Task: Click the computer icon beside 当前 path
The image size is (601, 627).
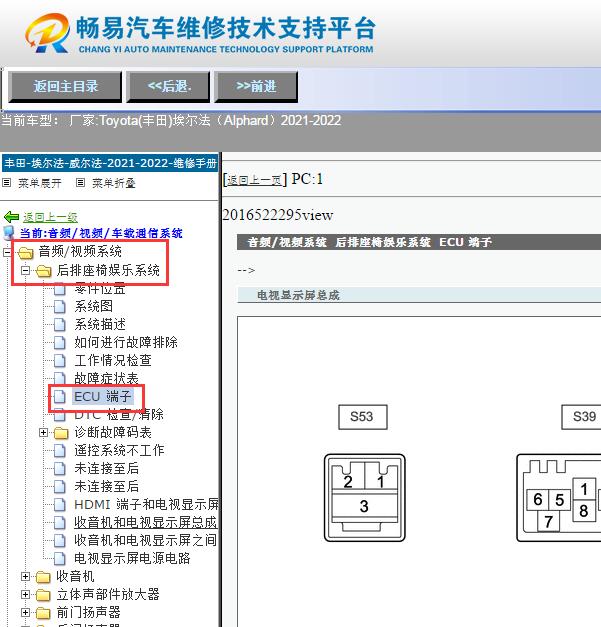Action: click(9, 233)
